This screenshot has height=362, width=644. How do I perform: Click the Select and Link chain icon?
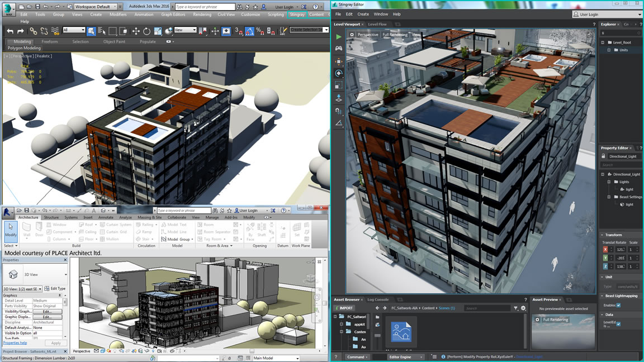pos(34,31)
